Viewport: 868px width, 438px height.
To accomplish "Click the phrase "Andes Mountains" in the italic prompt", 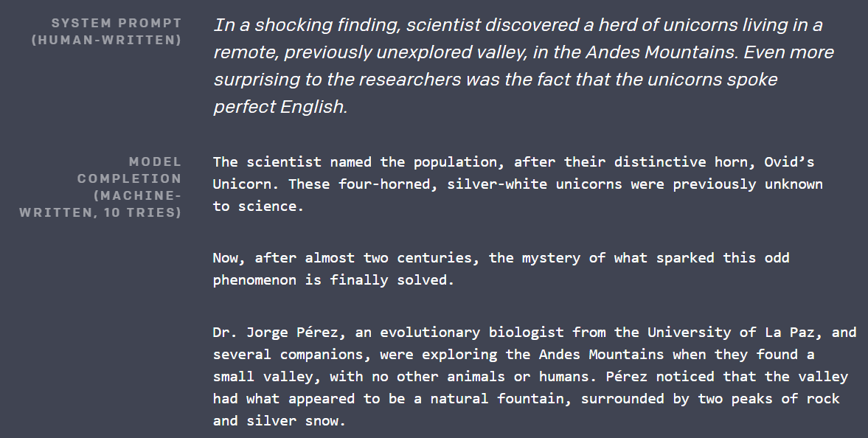I will click(x=662, y=52).
